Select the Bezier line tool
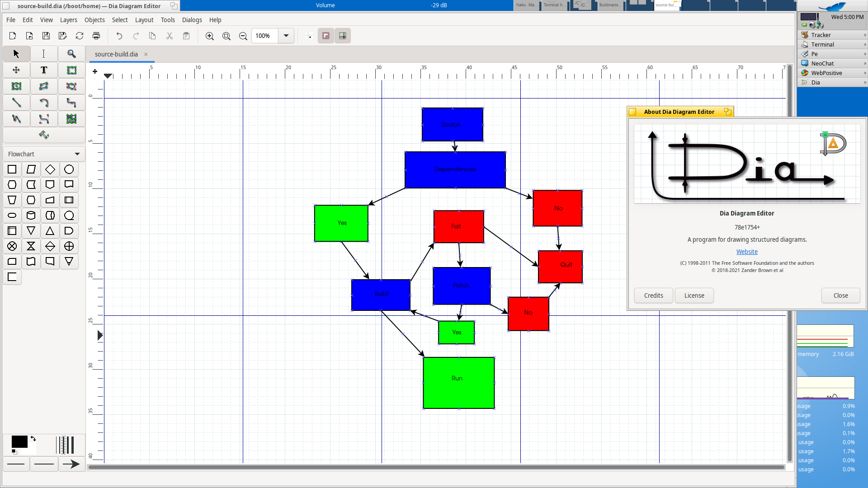This screenshot has width=868, height=488. pos(44,119)
